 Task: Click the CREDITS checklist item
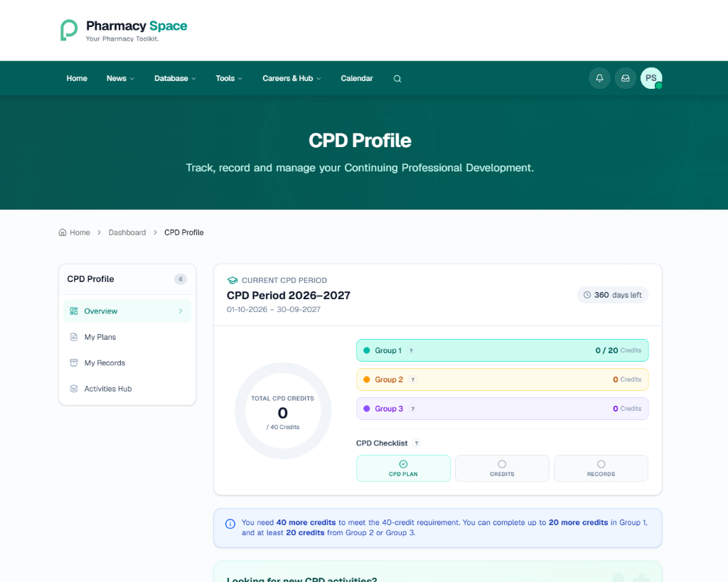click(503, 468)
